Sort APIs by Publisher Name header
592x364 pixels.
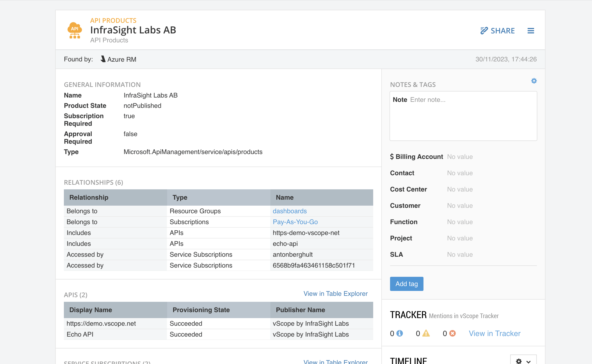(322, 310)
